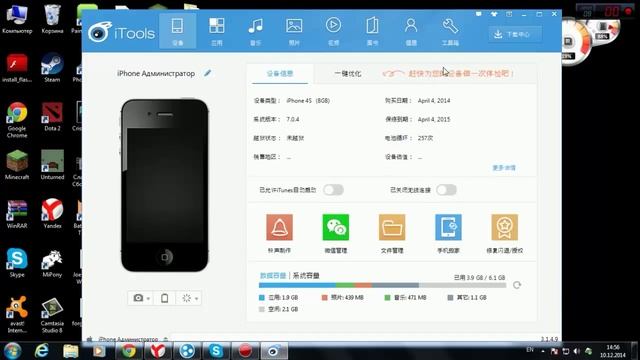
Task: Click the 'April 4, 2014' purchase date
Action: [x=434, y=100]
